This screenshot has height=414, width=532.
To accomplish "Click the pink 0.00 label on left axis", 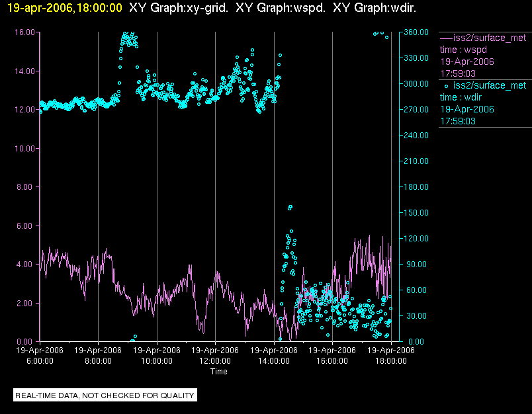I will click(26, 341).
